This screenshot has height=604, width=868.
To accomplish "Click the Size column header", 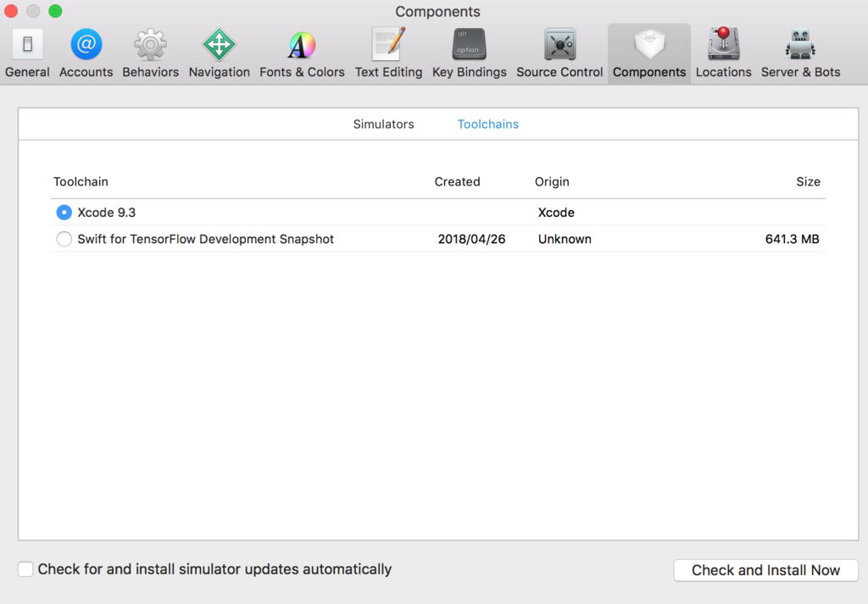I will pos(808,182).
